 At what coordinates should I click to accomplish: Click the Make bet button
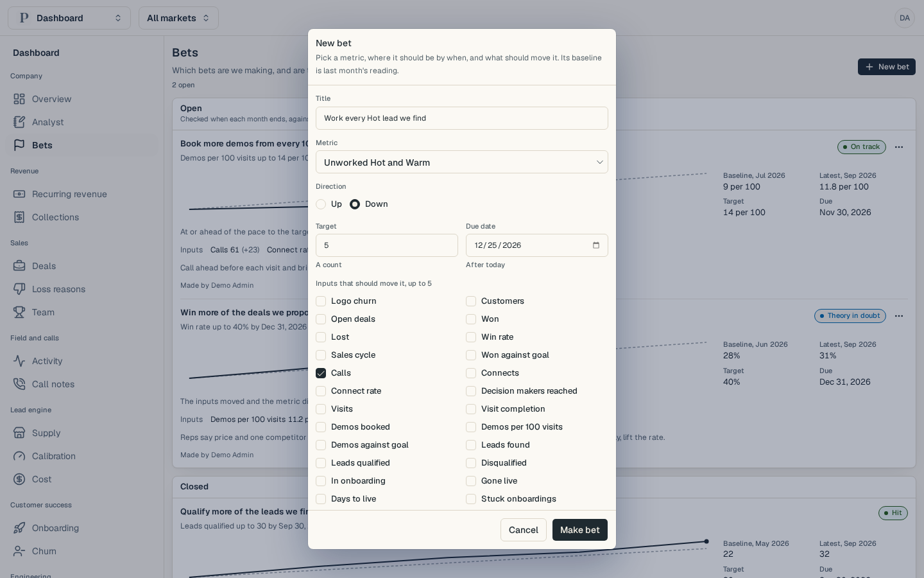[x=580, y=530]
